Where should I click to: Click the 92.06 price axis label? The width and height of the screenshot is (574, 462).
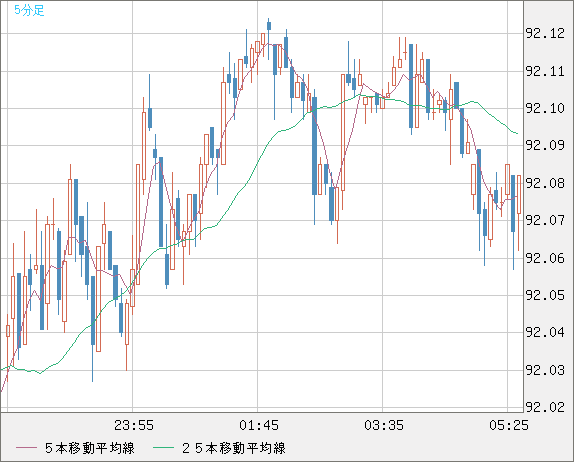click(x=545, y=258)
